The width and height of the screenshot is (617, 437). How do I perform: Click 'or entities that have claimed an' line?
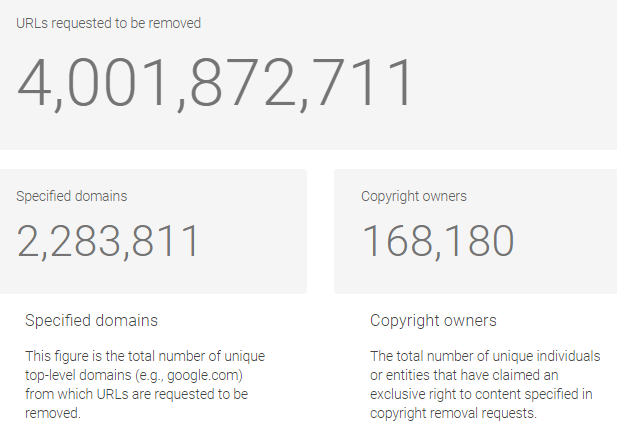pos(464,375)
